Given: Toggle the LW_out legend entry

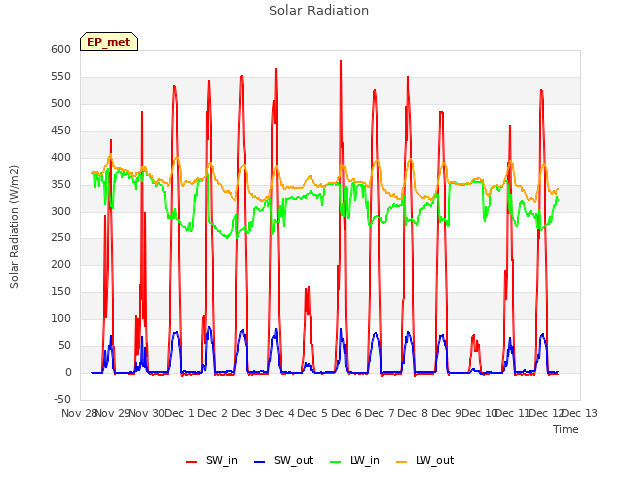Looking at the screenshot, I should tap(424, 460).
